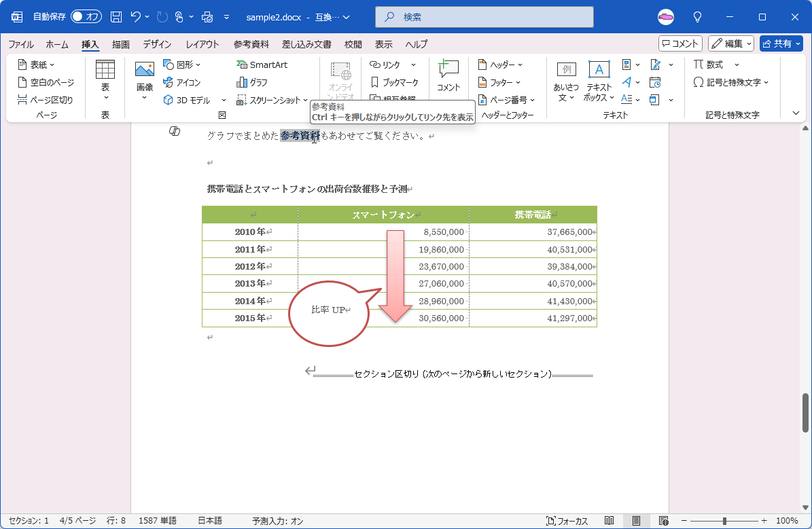Open the ファイル tab
This screenshot has width=812, height=529.
tap(20, 45)
